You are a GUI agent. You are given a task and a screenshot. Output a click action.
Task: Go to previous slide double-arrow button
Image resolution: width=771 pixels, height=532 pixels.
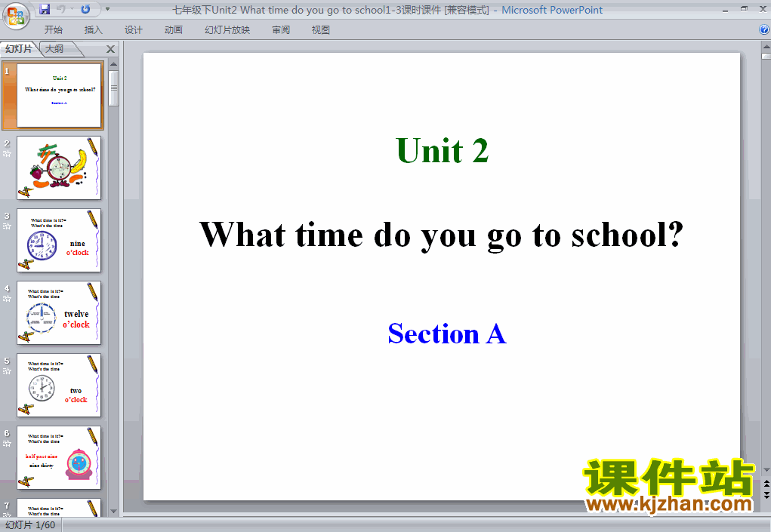pos(766,484)
